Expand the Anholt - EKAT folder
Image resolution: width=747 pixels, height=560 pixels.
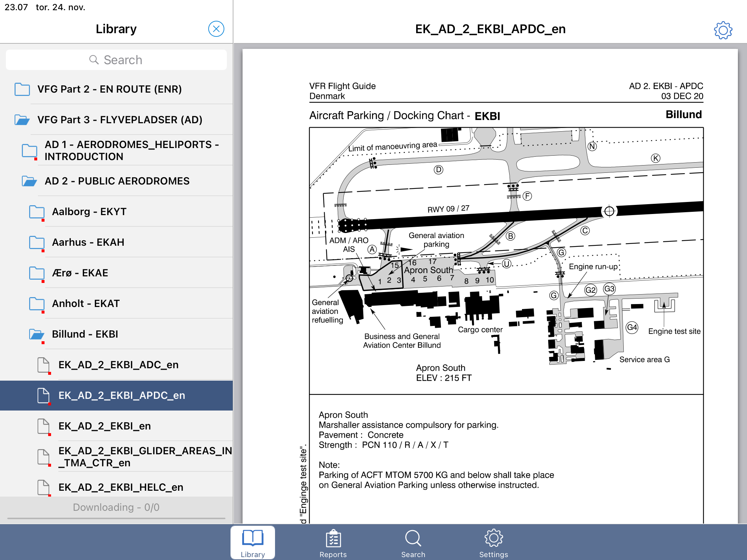tap(116, 303)
